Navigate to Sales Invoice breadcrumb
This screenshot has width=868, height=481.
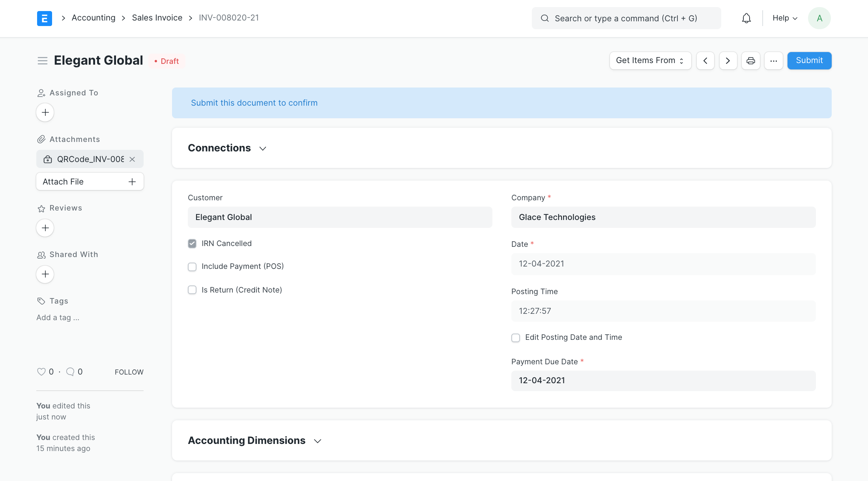click(157, 18)
